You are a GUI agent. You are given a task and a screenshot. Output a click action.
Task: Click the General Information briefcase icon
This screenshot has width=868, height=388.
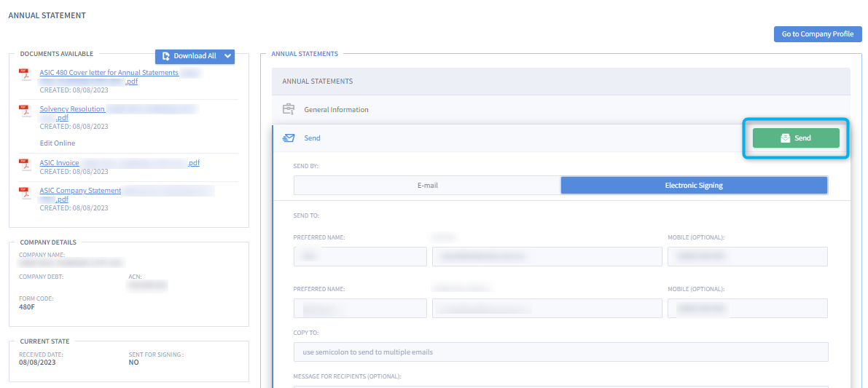289,109
